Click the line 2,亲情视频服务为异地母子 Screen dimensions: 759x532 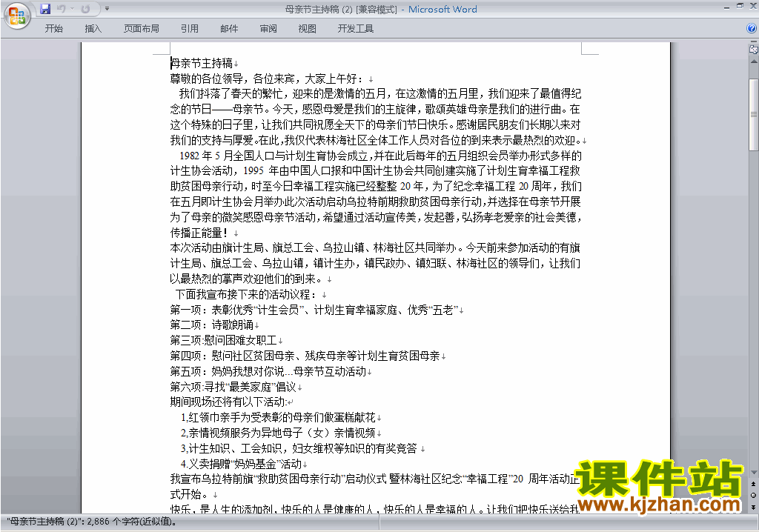(279, 433)
